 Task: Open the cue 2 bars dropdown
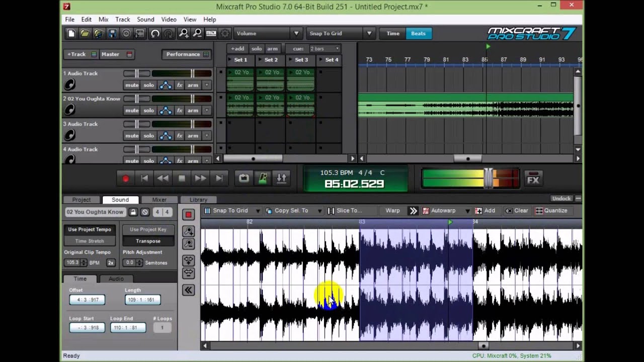[337, 49]
